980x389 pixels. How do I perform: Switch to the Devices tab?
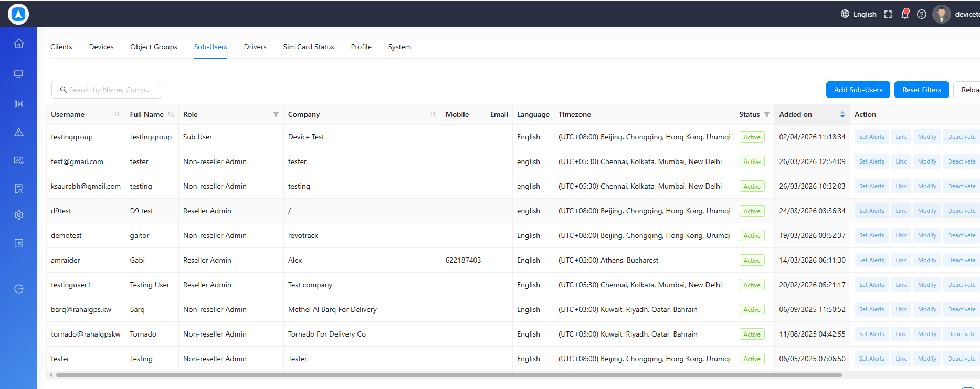coord(101,47)
